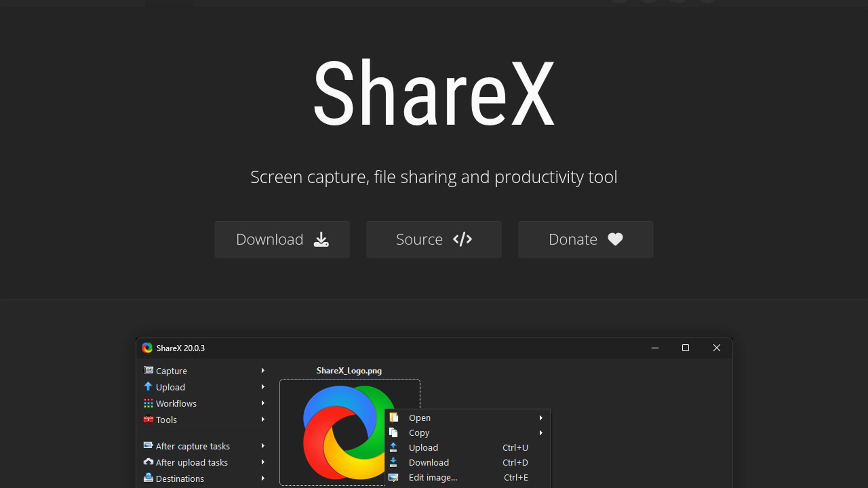This screenshot has width=868, height=488.
Task: Click the ShareX logo icon in the title bar
Action: 147,348
